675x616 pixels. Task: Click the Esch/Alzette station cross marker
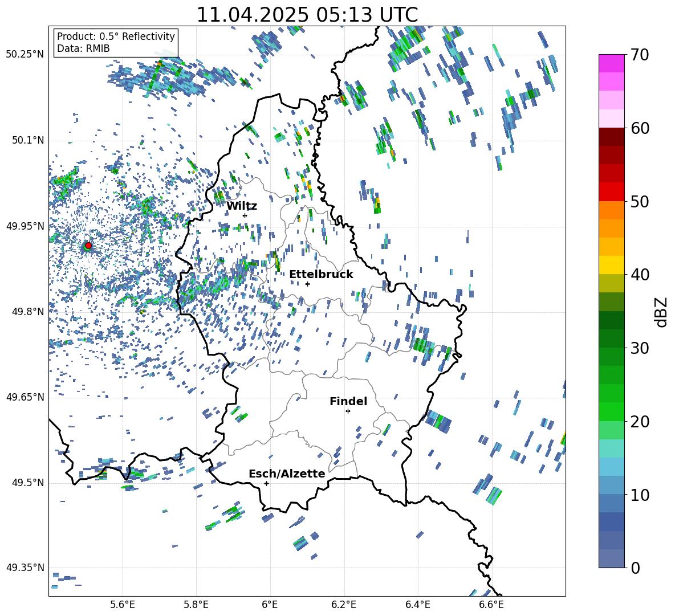tap(266, 483)
